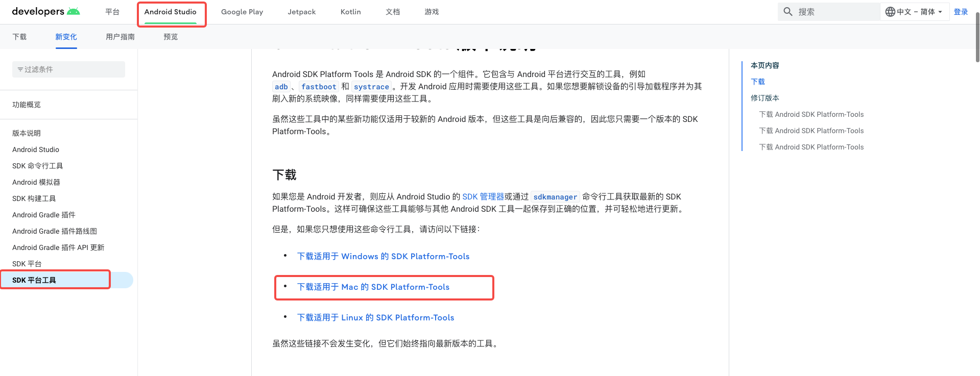
Task: Click the 版本说明 sidebar heading
Action: click(x=27, y=133)
